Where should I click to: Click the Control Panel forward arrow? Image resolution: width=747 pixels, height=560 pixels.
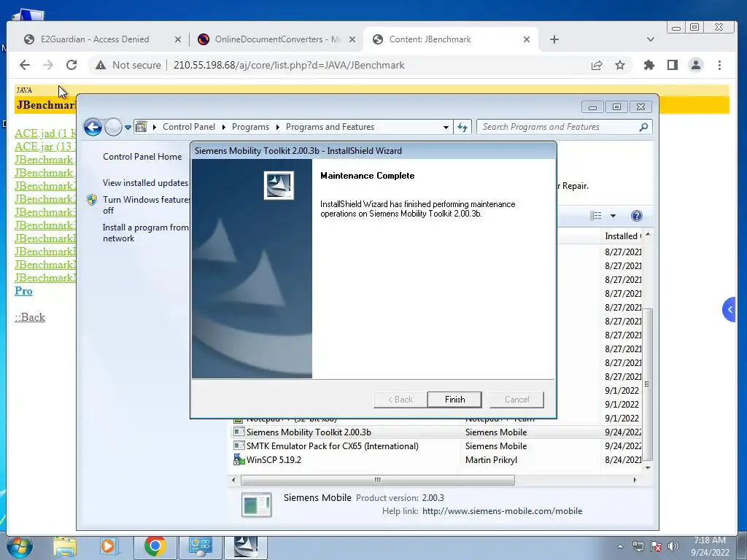coord(113,127)
